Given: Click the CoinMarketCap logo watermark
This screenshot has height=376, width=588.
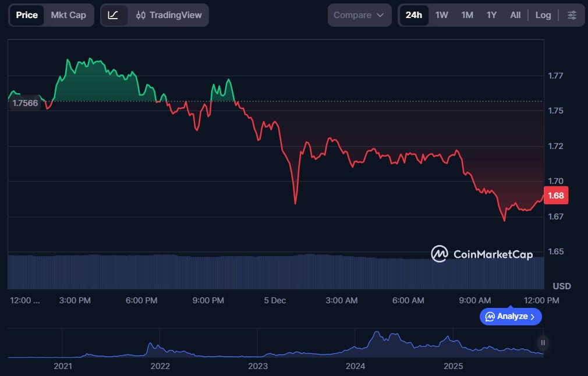Looking at the screenshot, I should coord(481,254).
